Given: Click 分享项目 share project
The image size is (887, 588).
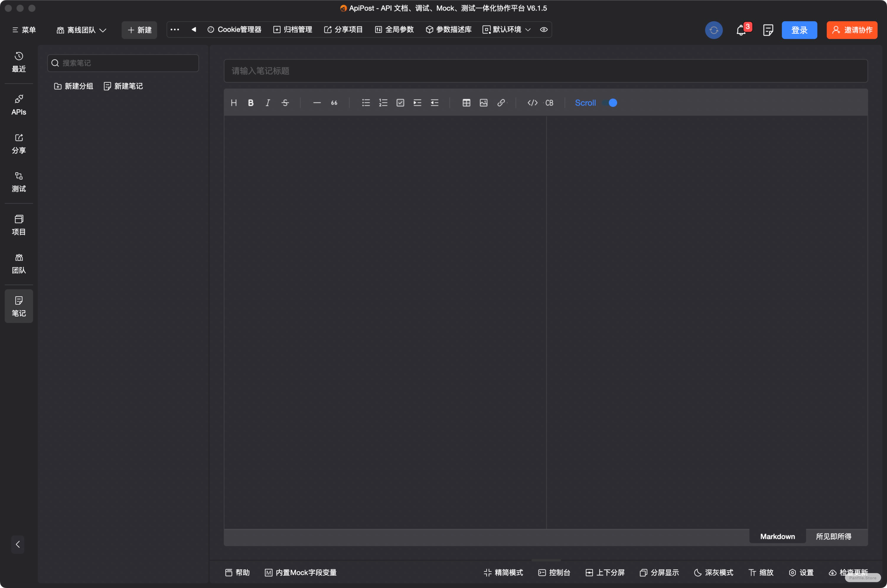Looking at the screenshot, I should (x=343, y=30).
